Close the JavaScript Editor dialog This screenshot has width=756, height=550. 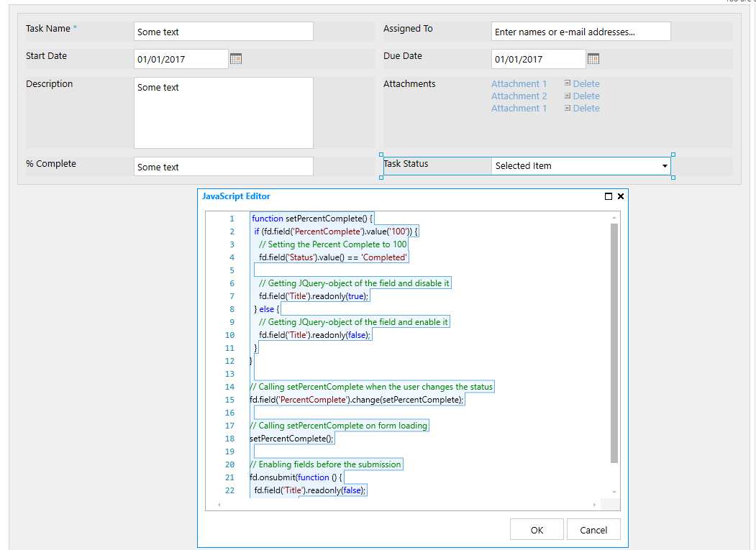tap(620, 196)
